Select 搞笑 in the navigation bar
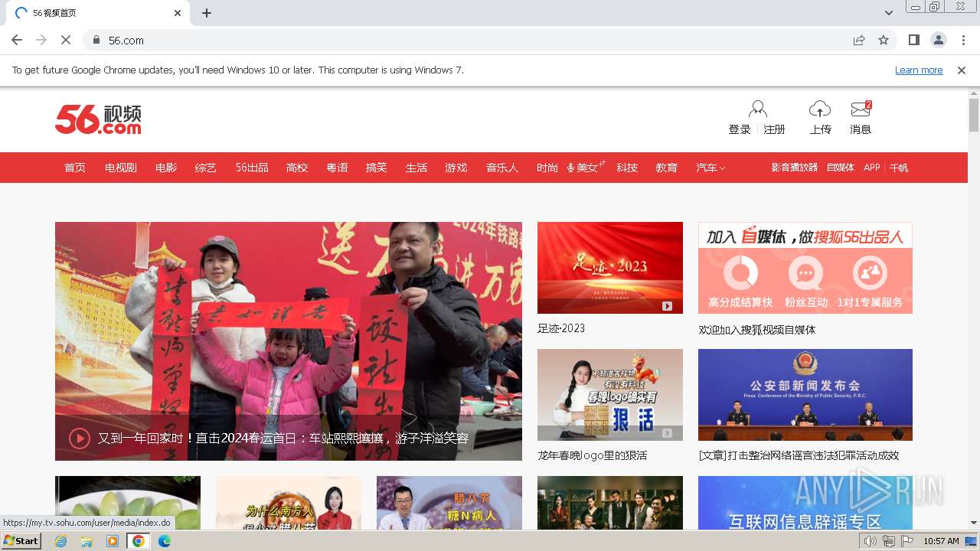The height and width of the screenshot is (551, 980). click(x=377, y=168)
